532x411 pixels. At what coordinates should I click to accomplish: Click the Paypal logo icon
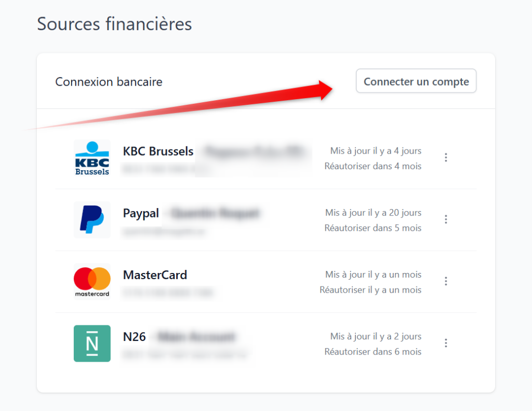click(x=92, y=220)
